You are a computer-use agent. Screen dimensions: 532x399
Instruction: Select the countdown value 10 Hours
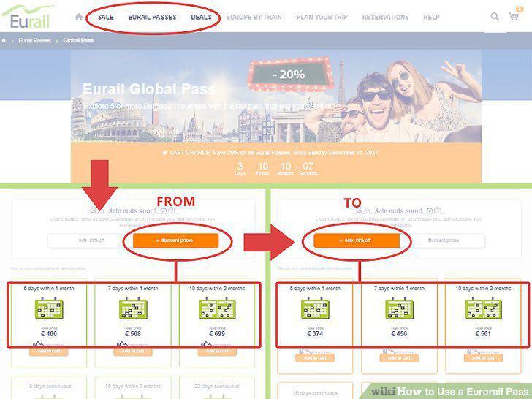263,169
